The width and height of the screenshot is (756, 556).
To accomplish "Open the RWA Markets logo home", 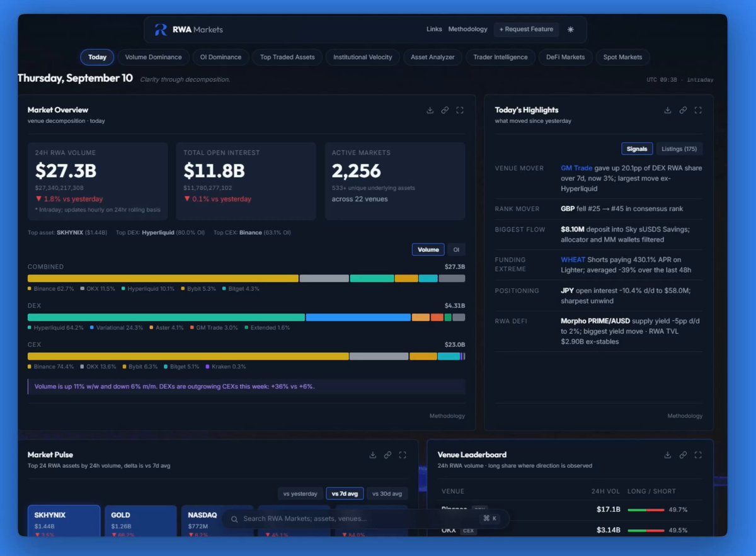I will tap(189, 30).
